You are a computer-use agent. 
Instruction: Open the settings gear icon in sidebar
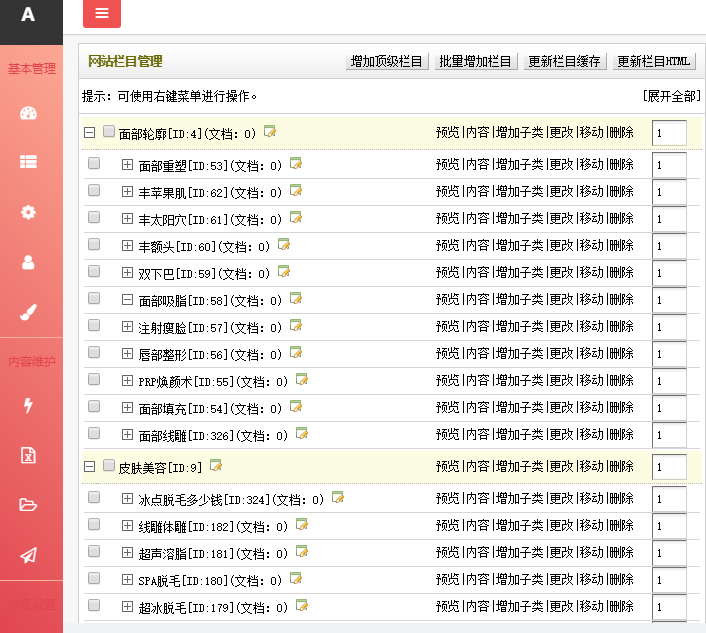pyautogui.click(x=28, y=212)
